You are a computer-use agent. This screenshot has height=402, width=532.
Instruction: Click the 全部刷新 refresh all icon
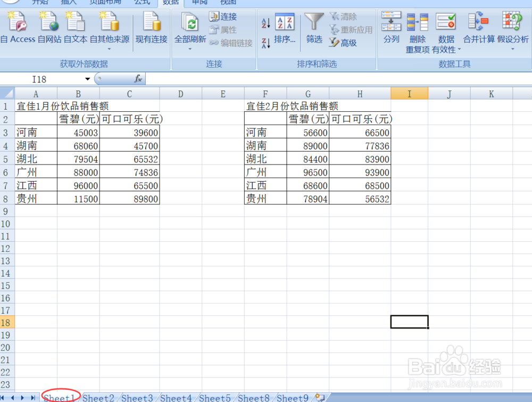(190, 22)
